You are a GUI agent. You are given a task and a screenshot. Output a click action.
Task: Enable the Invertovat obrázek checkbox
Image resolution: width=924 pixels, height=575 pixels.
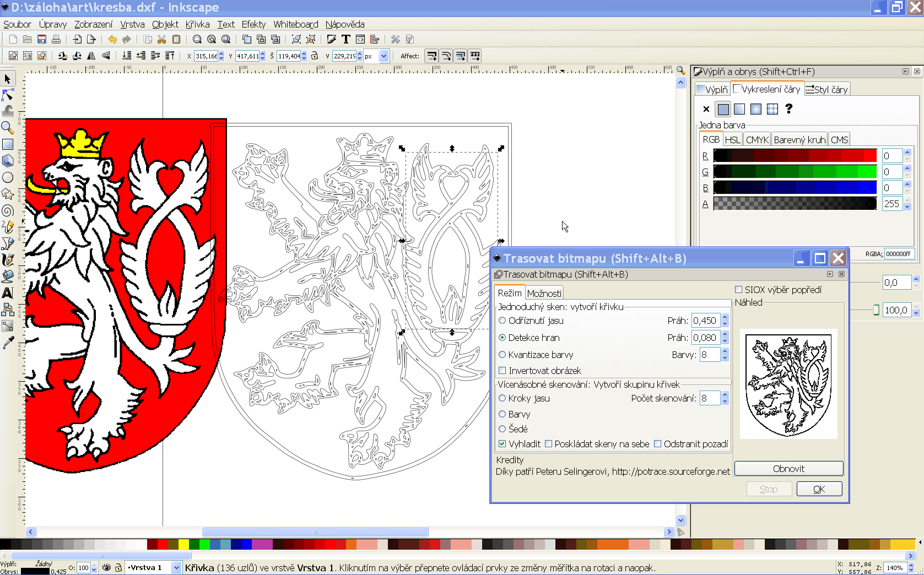click(502, 371)
